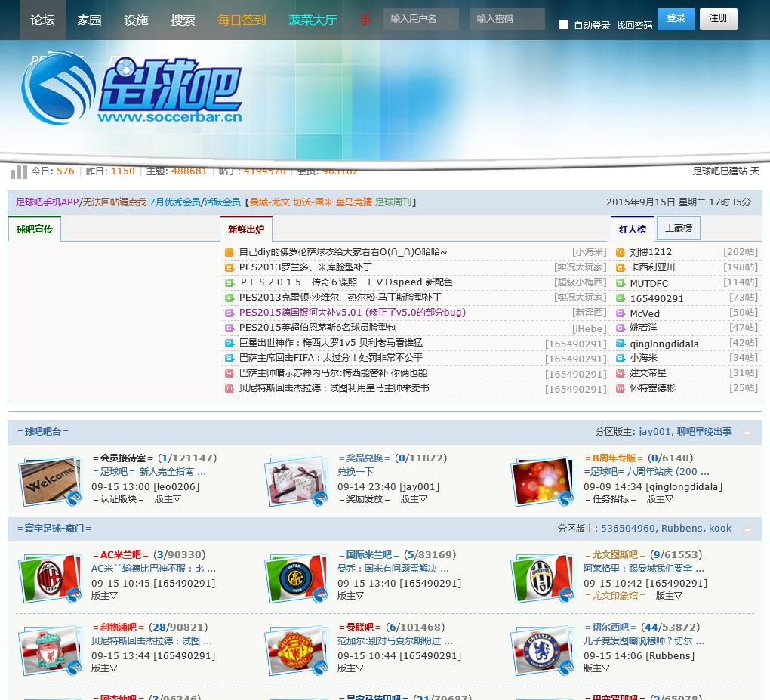Click the soccerbar.cn site logo
The image size is (770, 700).
(x=131, y=88)
